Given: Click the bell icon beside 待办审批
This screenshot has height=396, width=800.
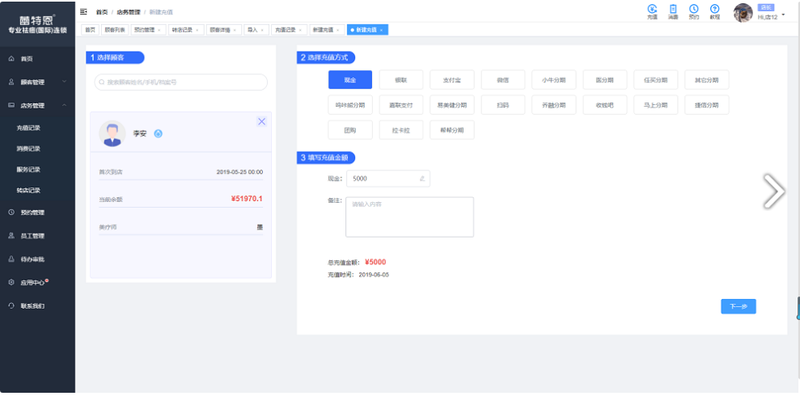Looking at the screenshot, I should pos(11,259).
